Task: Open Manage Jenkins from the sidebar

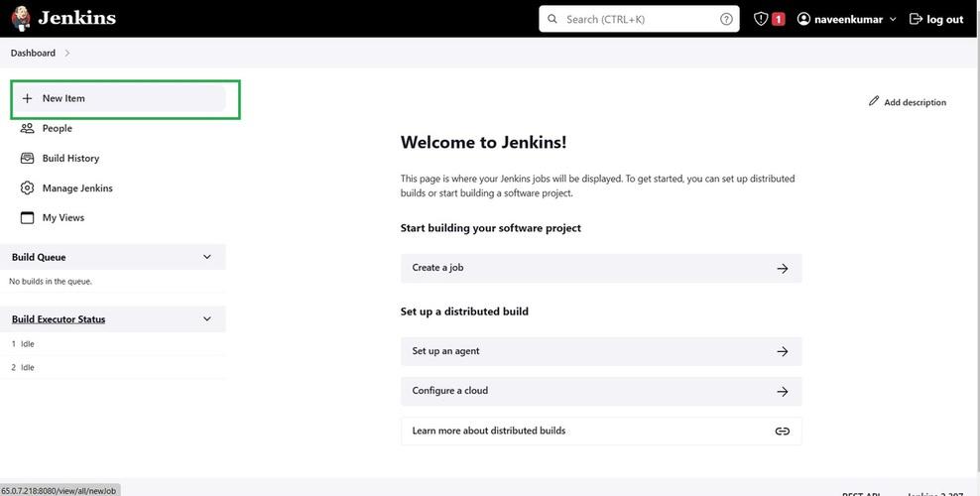Action: (x=77, y=187)
